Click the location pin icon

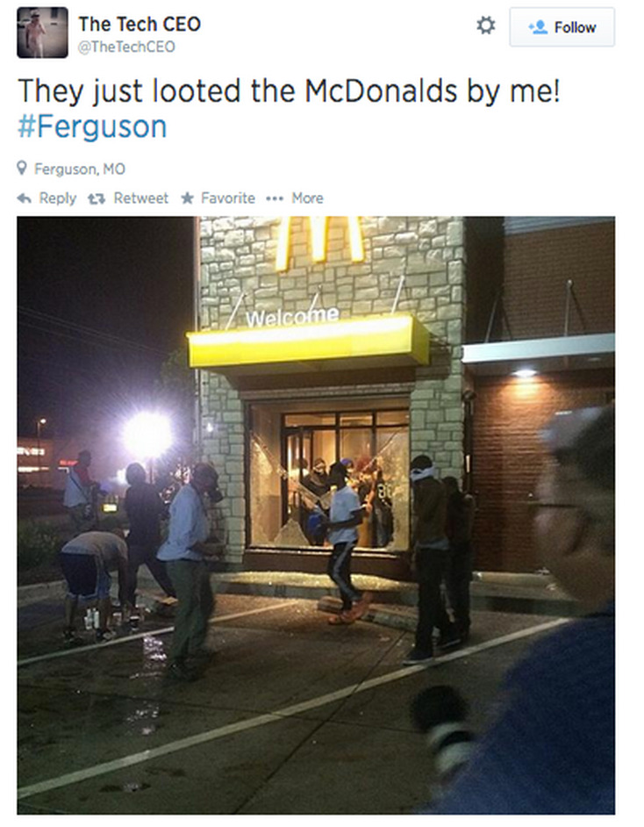click(x=22, y=169)
